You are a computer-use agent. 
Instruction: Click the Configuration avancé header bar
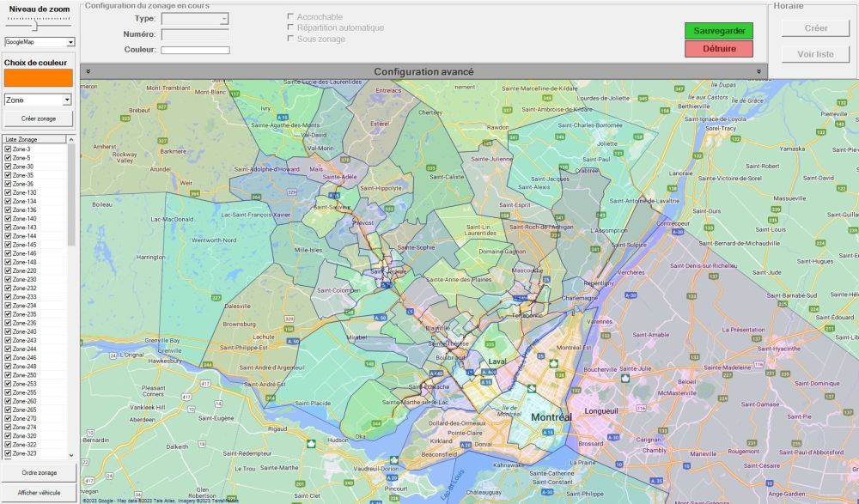point(423,71)
